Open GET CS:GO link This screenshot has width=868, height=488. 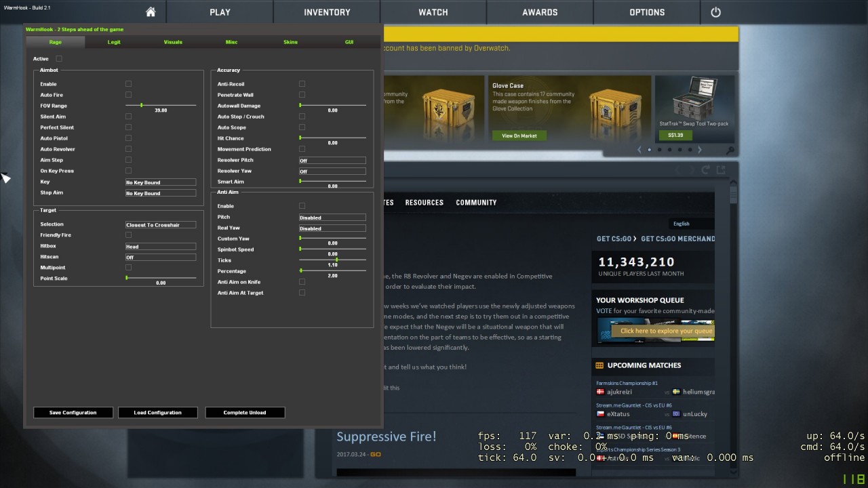tap(617, 239)
